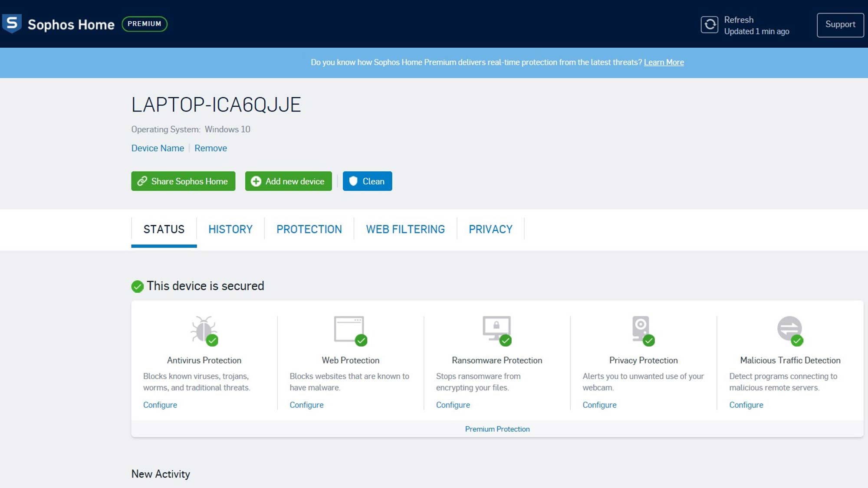Click the 'Antivirus Protection' title text
The width and height of the screenshot is (868, 488).
coord(204,360)
